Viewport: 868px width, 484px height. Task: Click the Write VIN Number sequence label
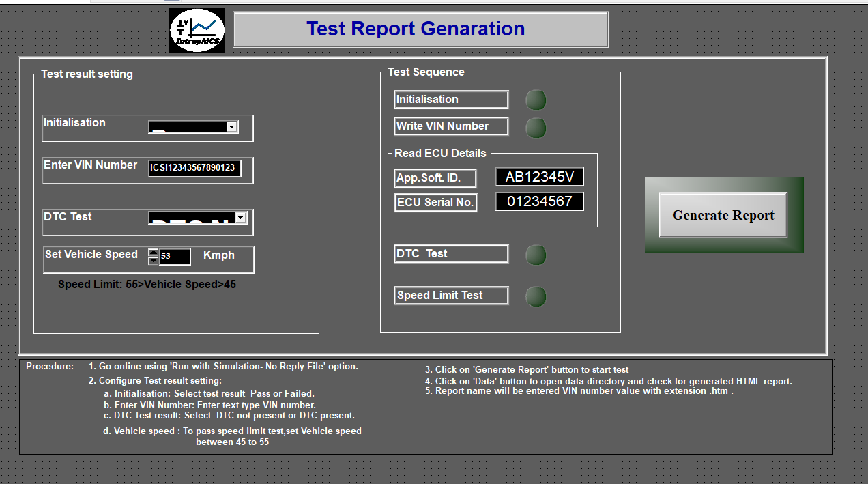(450, 126)
